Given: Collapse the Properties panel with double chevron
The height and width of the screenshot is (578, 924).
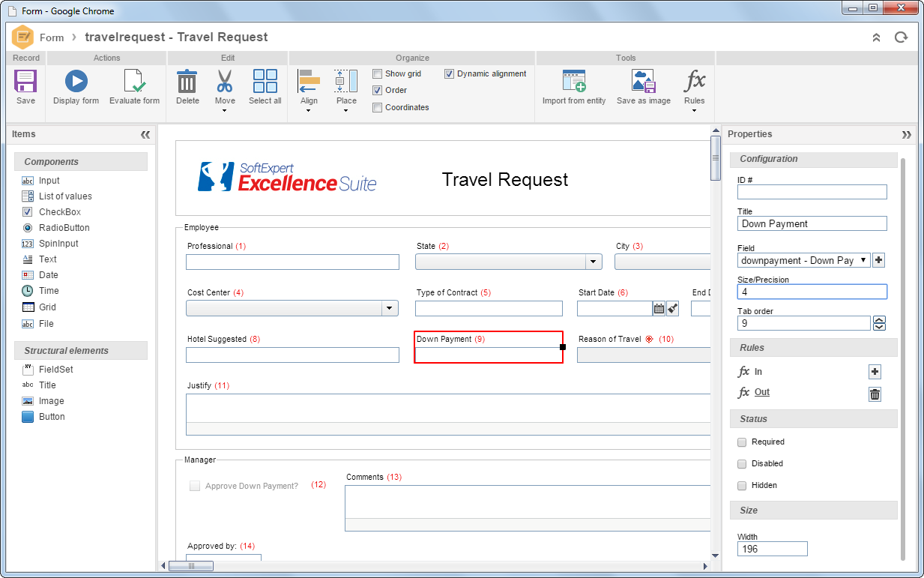Looking at the screenshot, I should pos(907,135).
